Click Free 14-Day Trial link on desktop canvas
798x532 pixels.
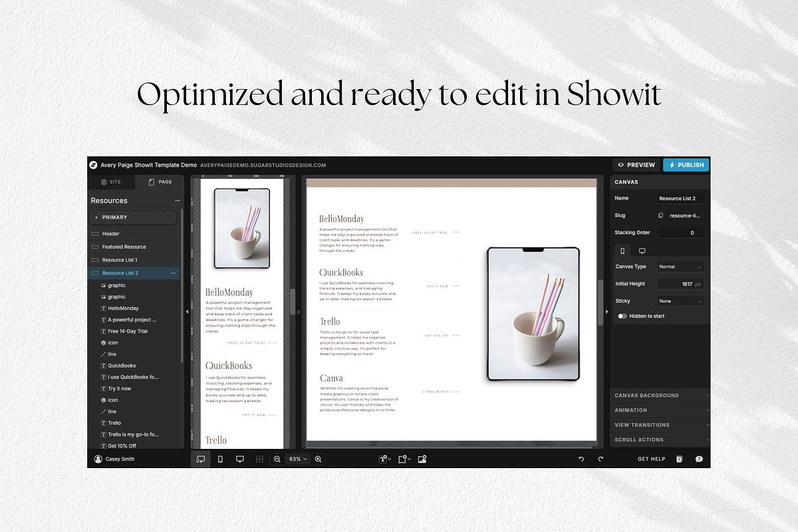click(430, 233)
